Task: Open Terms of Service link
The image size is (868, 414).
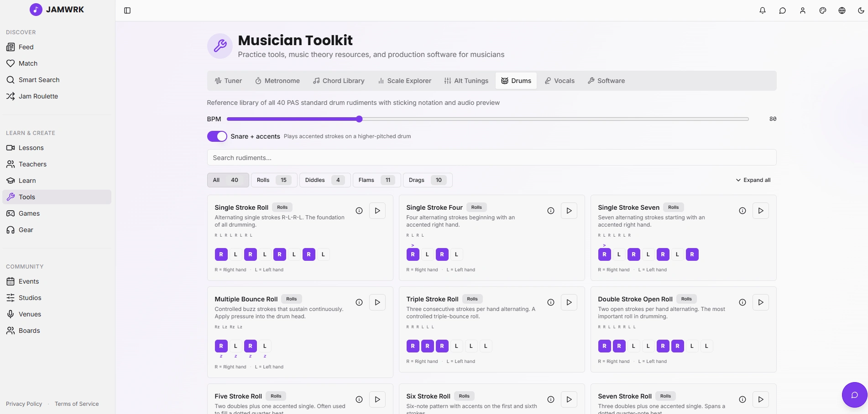Action: (x=77, y=404)
